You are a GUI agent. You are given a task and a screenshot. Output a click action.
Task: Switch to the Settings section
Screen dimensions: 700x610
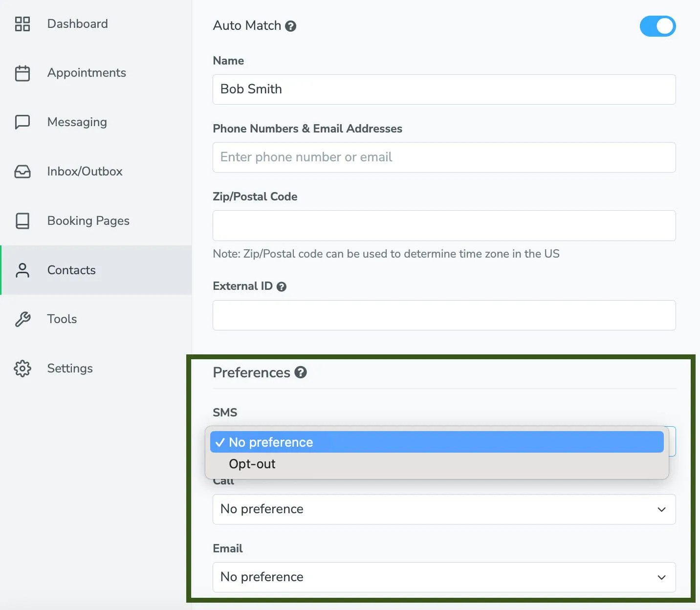click(70, 369)
